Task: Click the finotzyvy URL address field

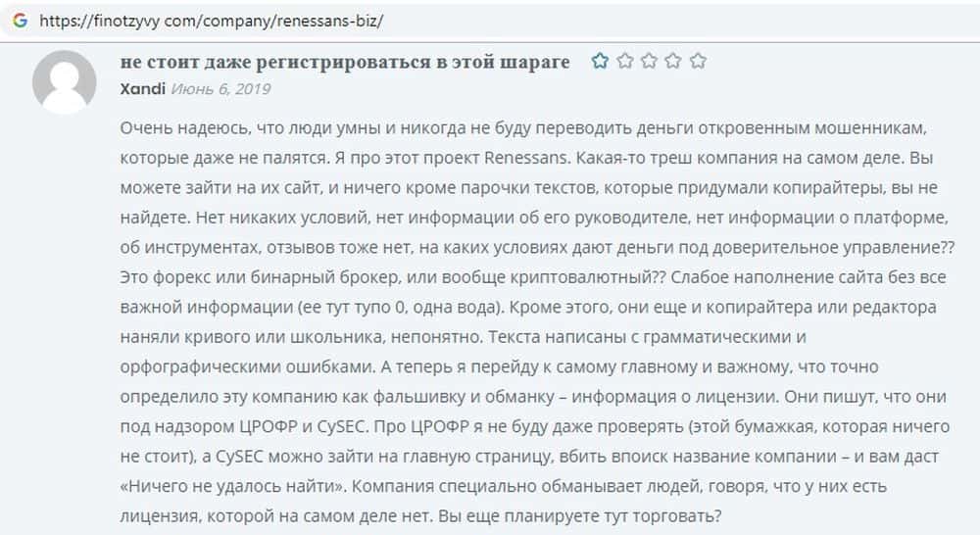Action: click(206, 20)
